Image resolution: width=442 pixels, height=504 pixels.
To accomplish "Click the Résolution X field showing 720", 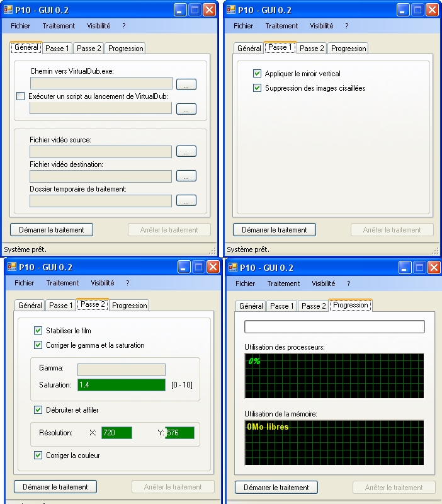I will pyautogui.click(x=116, y=433).
